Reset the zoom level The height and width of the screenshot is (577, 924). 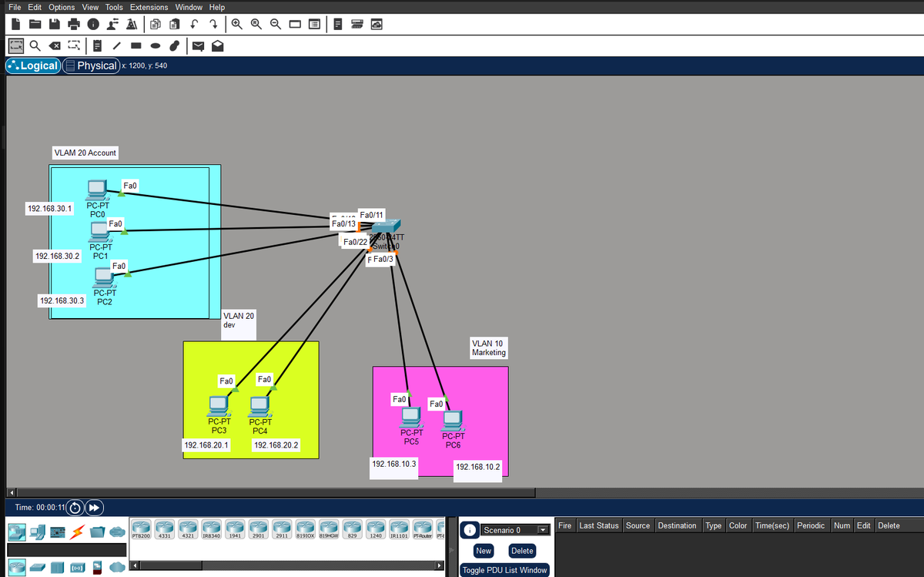256,25
